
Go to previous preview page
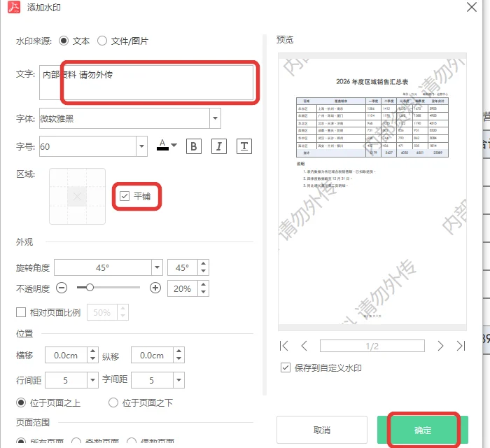[304, 346]
